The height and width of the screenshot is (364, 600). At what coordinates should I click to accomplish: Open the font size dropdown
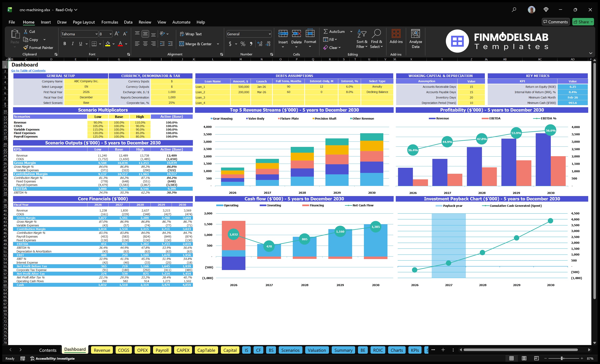pos(111,34)
